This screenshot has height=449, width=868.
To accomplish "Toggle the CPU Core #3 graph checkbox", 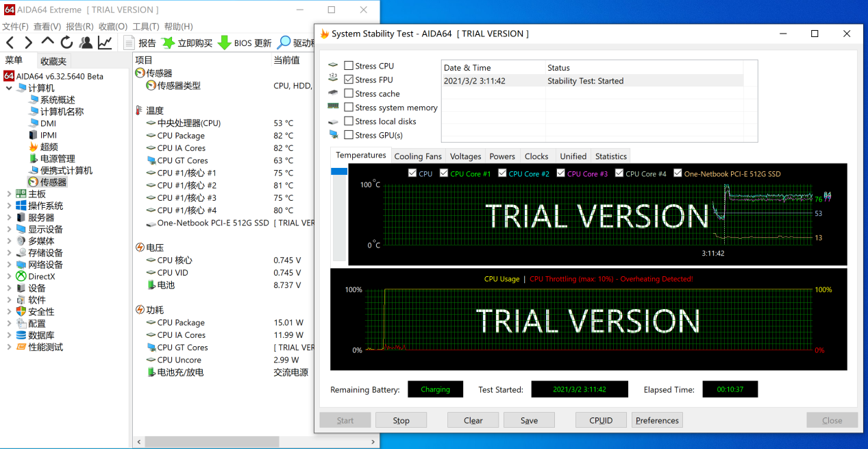I will [561, 173].
